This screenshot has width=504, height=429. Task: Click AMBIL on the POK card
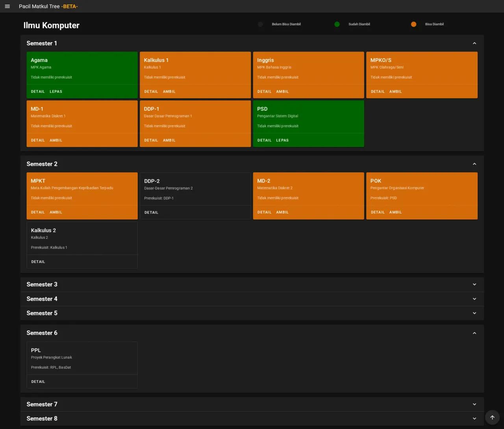pyautogui.click(x=396, y=212)
